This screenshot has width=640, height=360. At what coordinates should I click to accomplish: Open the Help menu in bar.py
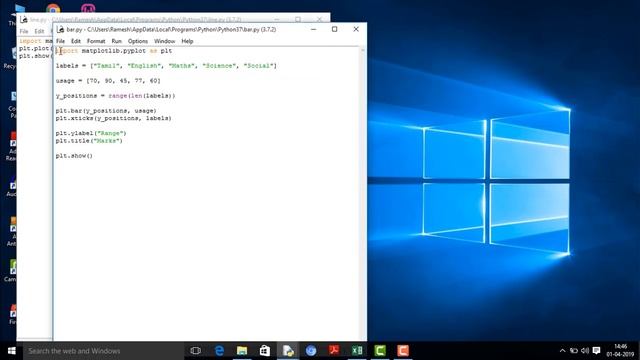187,41
